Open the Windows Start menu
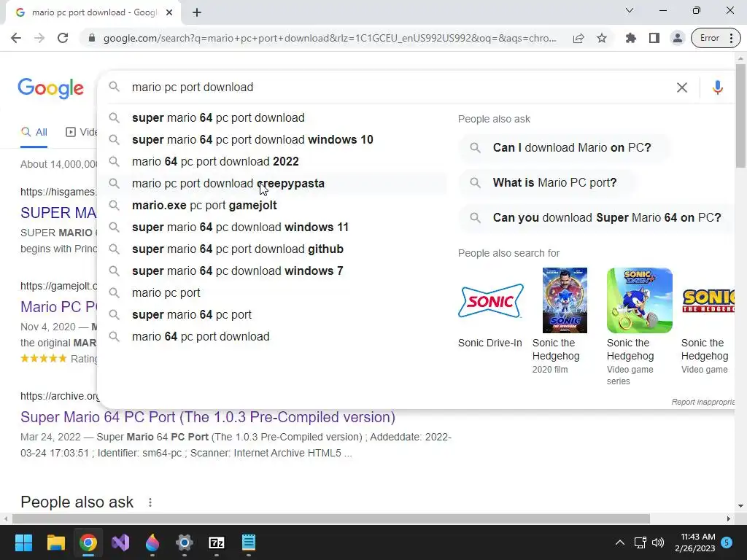This screenshot has width=747, height=560. tap(23, 542)
